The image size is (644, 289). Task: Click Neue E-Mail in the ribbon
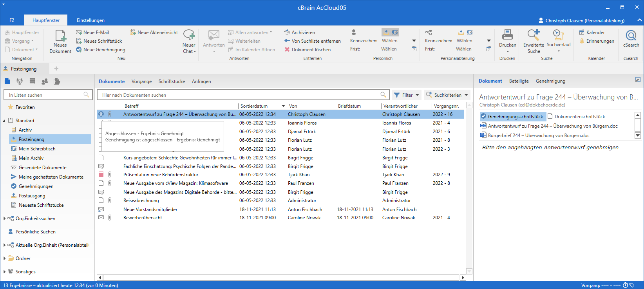coord(92,33)
